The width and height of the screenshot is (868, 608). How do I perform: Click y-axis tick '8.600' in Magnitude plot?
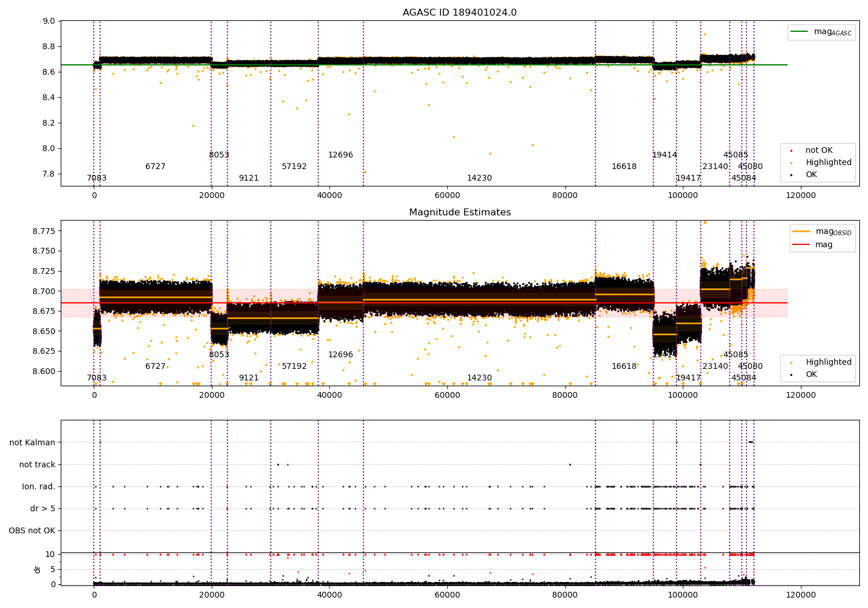tap(45, 371)
